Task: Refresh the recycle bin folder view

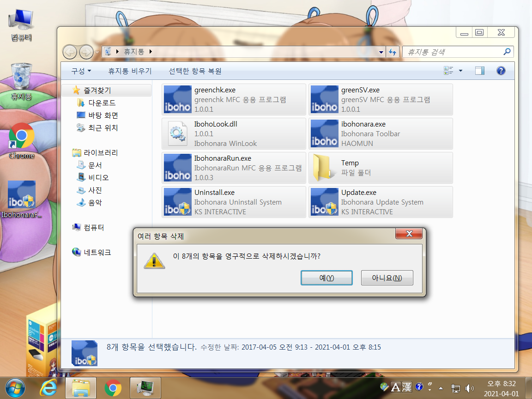Action: point(393,52)
